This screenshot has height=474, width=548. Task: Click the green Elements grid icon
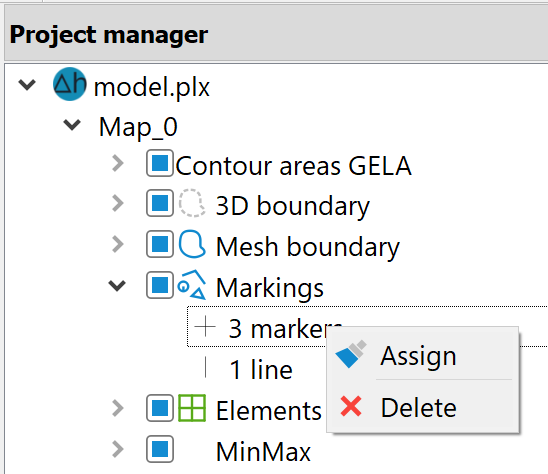(192, 408)
